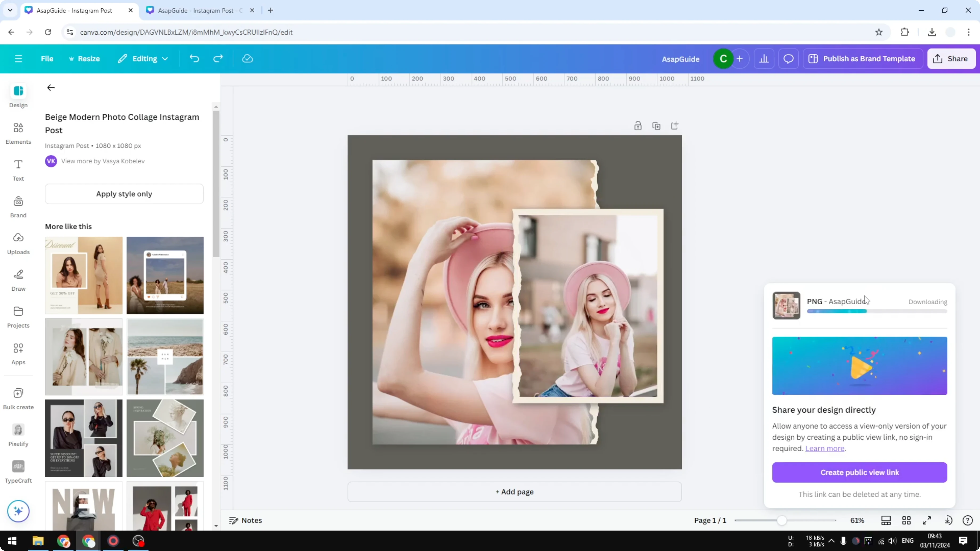Open the Elements panel in sidebar
Viewport: 980px width, 551px height.
pyautogui.click(x=18, y=133)
